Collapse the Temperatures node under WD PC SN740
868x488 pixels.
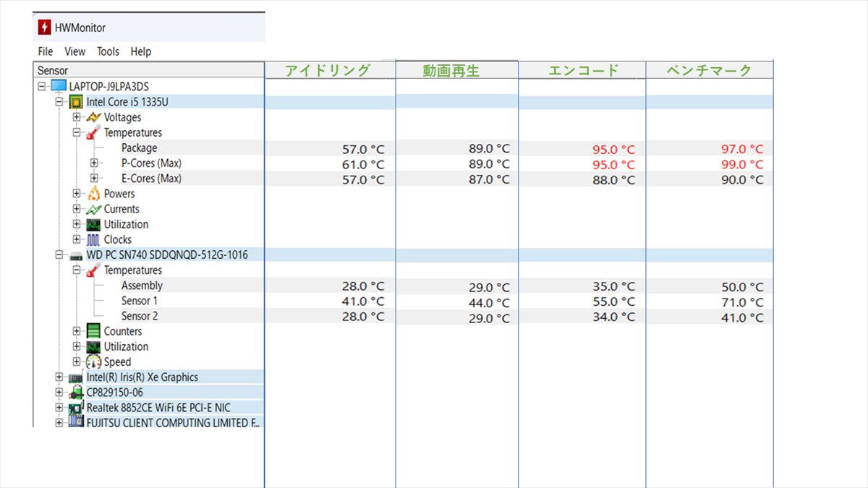pyautogui.click(x=77, y=270)
